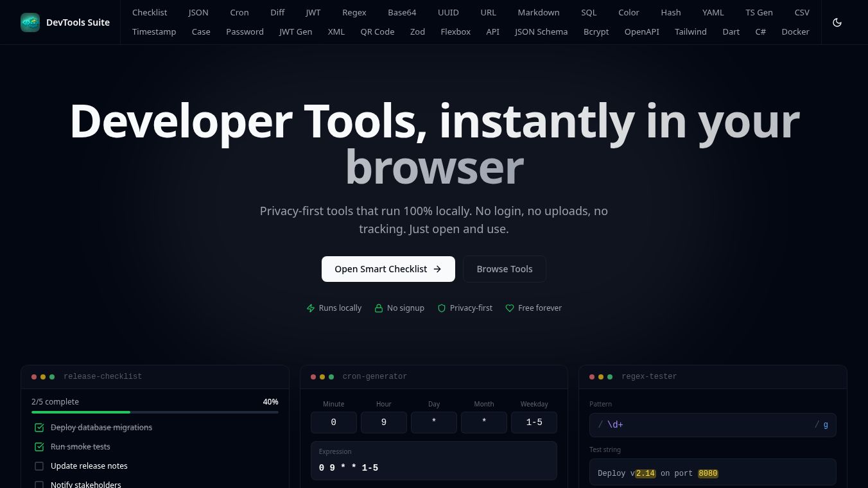
Task: Go to SQL tool
Action: pyautogui.click(x=589, y=12)
